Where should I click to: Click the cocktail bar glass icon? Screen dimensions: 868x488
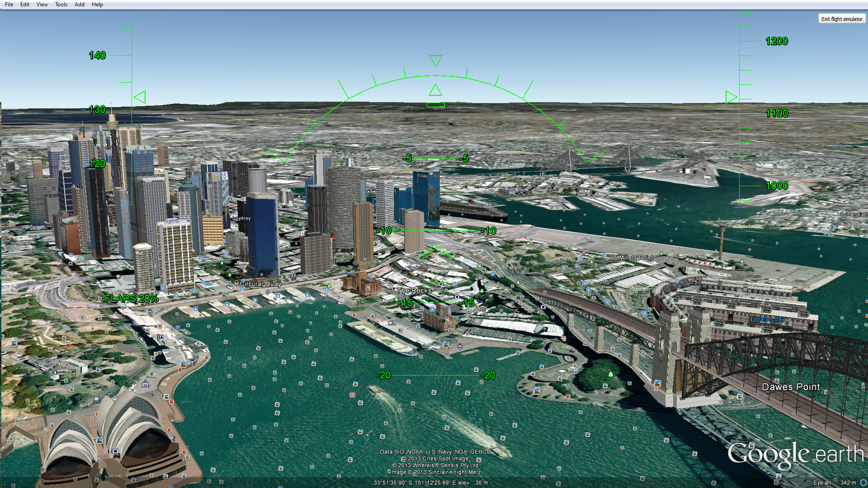click(x=192, y=361)
